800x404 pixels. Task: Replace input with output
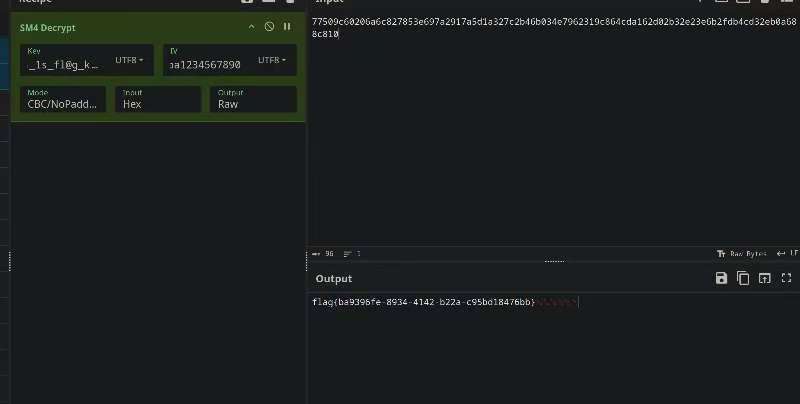pos(764,278)
